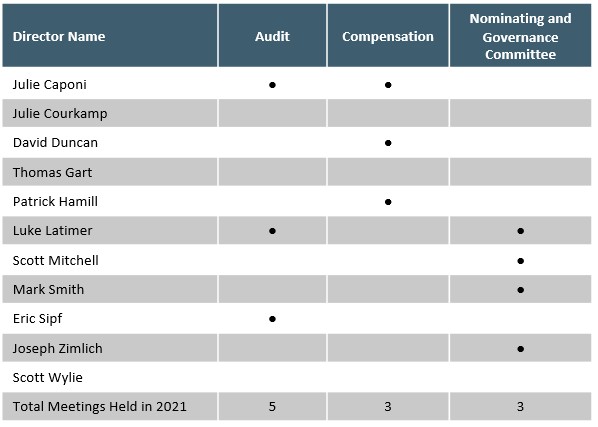
Task: Click Patrick Hamill's Compensation dot
Action: tap(388, 202)
